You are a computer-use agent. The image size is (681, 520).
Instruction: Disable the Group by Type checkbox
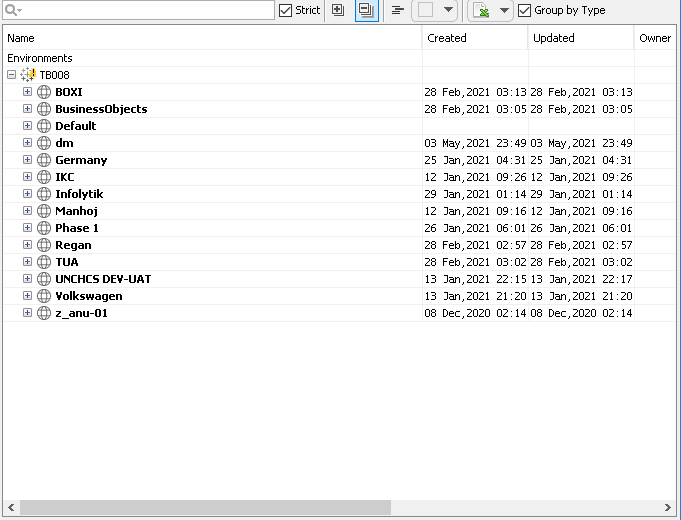(x=525, y=10)
